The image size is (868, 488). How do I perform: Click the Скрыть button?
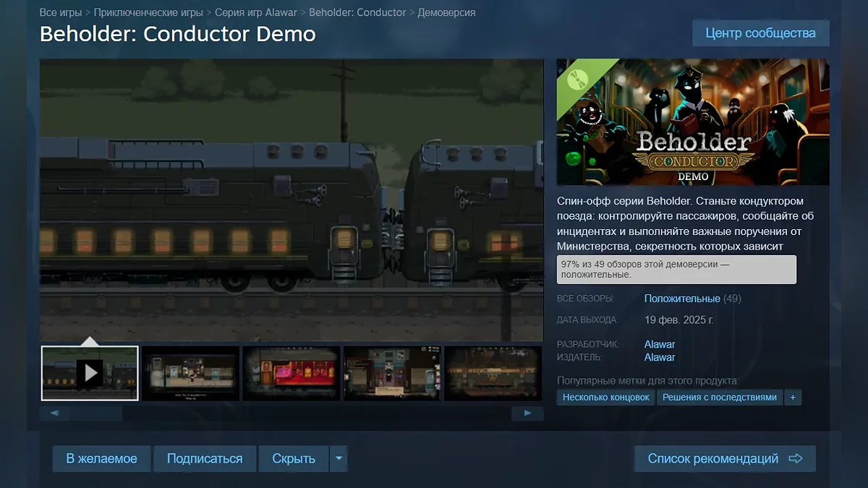coord(294,458)
